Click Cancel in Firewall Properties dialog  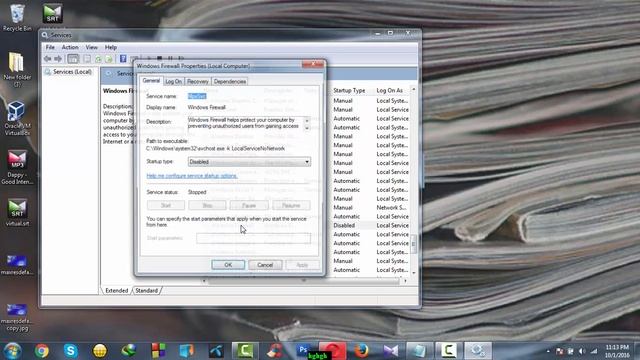tap(265, 265)
